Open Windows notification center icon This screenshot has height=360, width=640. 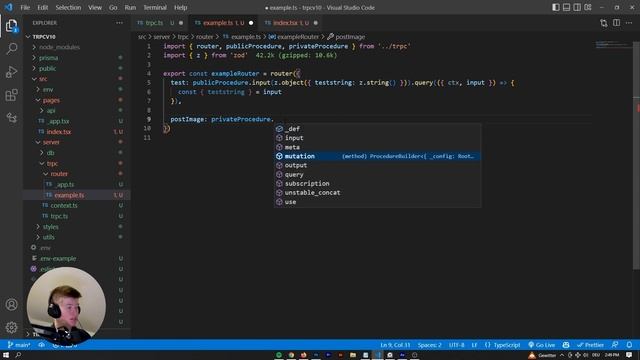click(x=629, y=355)
